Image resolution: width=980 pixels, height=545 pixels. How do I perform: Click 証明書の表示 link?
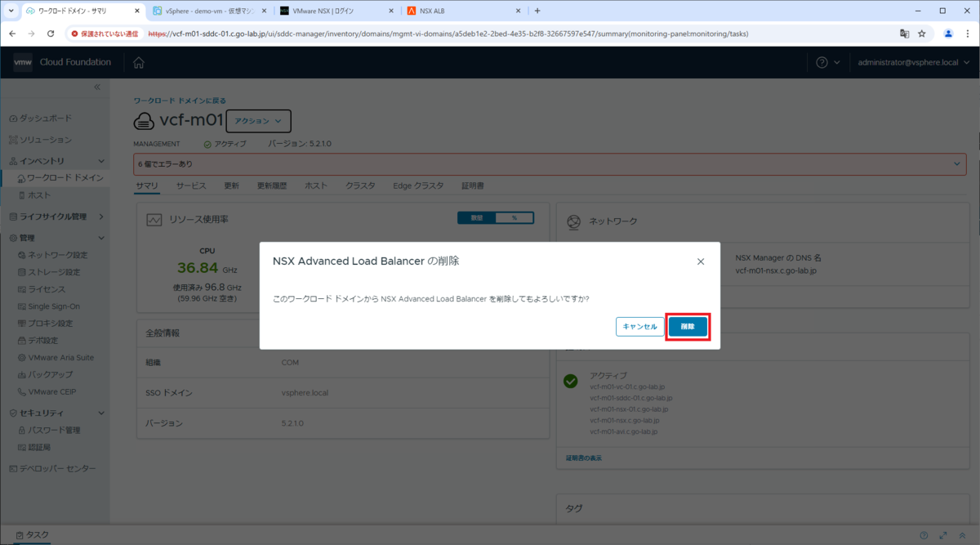[x=584, y=458]
